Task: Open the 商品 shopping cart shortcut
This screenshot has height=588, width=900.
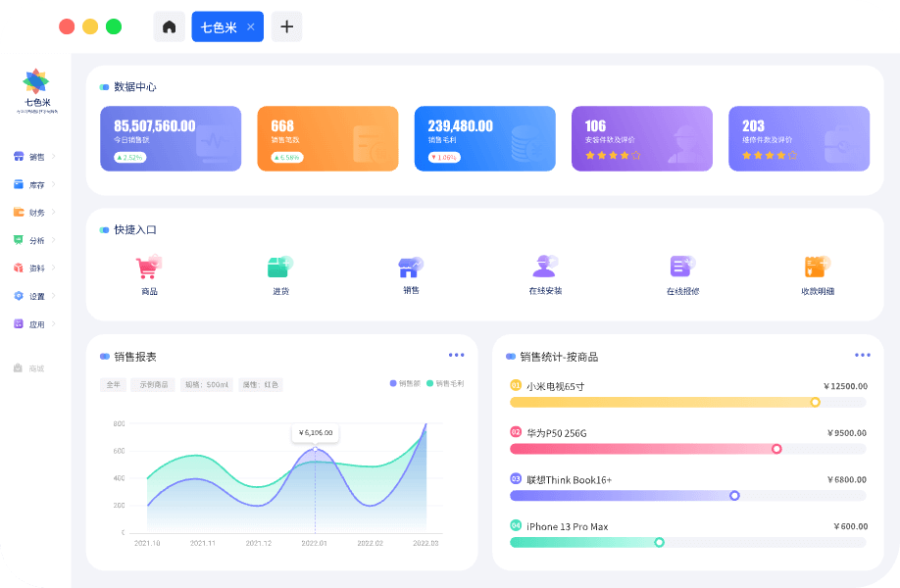Action: click(149, 268)
